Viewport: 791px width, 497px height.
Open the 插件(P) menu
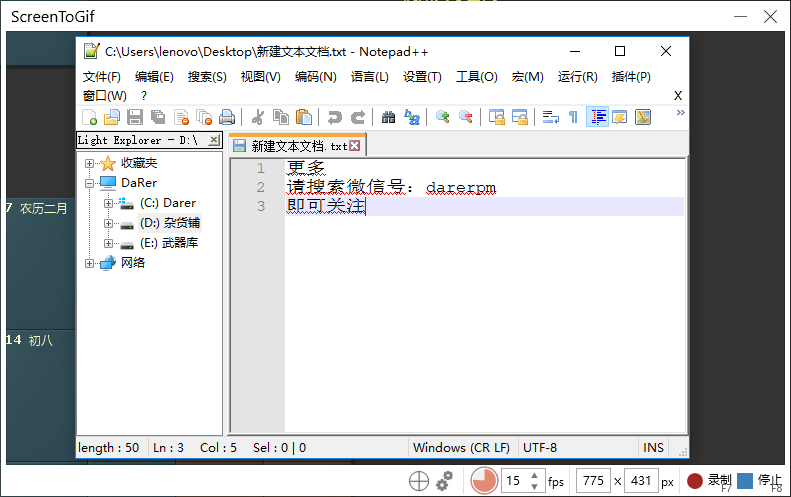click(x=631, y=77)
